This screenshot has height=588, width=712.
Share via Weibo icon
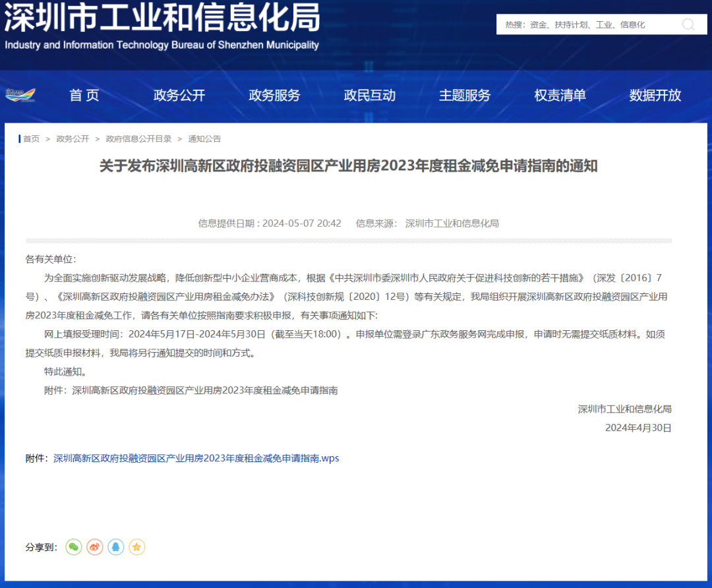click(x=94, y=547)
